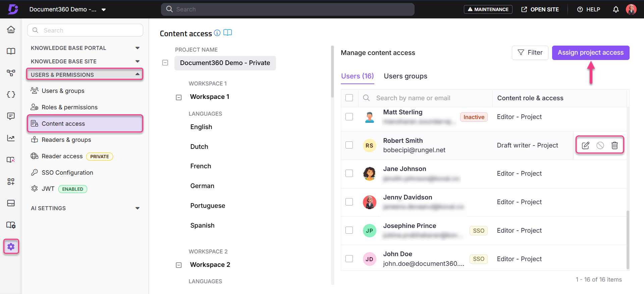This screenshot has width=644, height=294.
Task: Click the JD avatar of John Doe
Action: pyautogui.click(x=370, y=259)
